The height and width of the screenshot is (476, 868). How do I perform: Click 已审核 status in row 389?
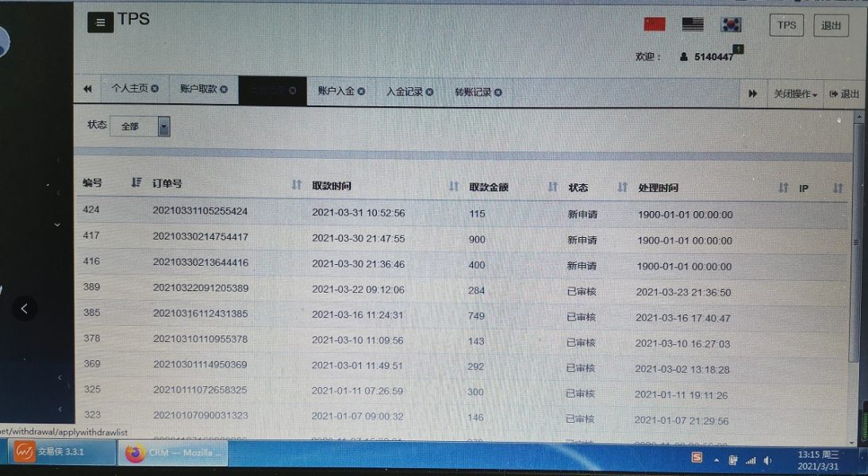point(582,291)
